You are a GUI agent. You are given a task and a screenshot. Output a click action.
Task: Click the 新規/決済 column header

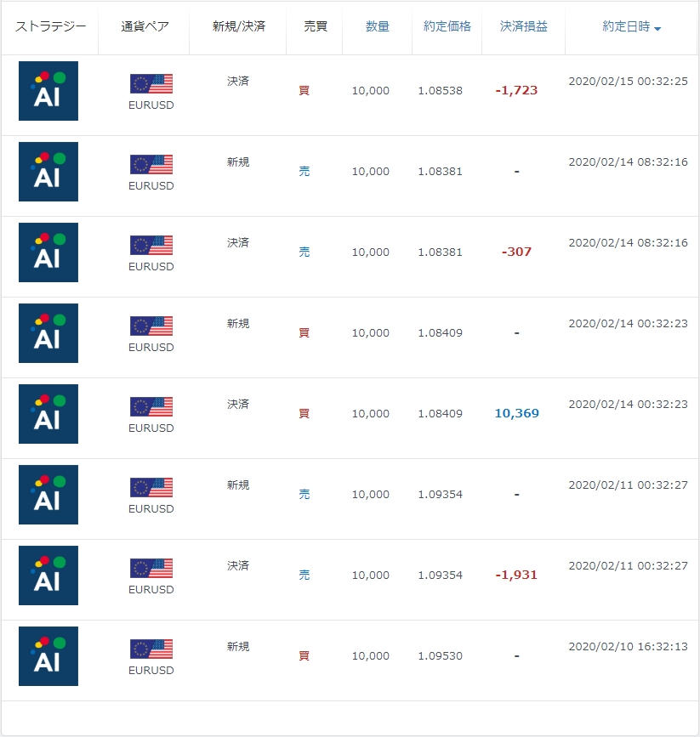(x=238, y=26)
